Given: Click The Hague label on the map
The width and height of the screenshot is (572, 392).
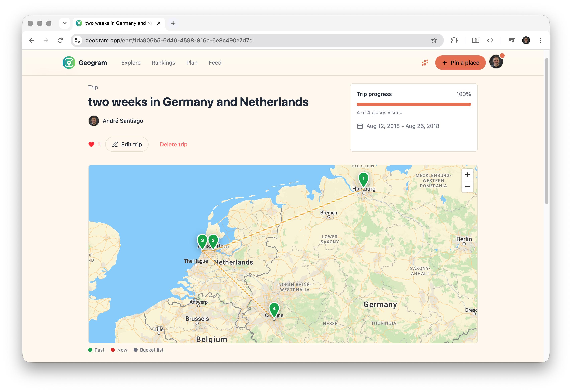Looking at the screenshot, I should click(196, 261).
